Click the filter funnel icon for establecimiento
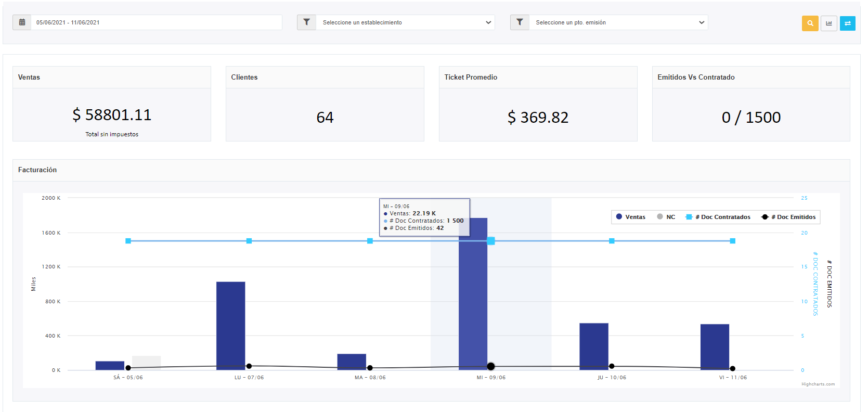The image size is (868, 412). coord(306,22)
